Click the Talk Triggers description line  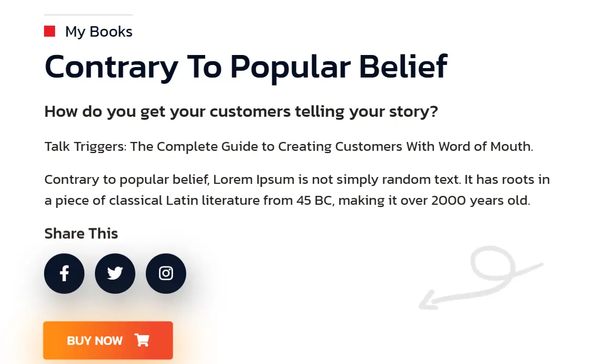coord(288,147)
